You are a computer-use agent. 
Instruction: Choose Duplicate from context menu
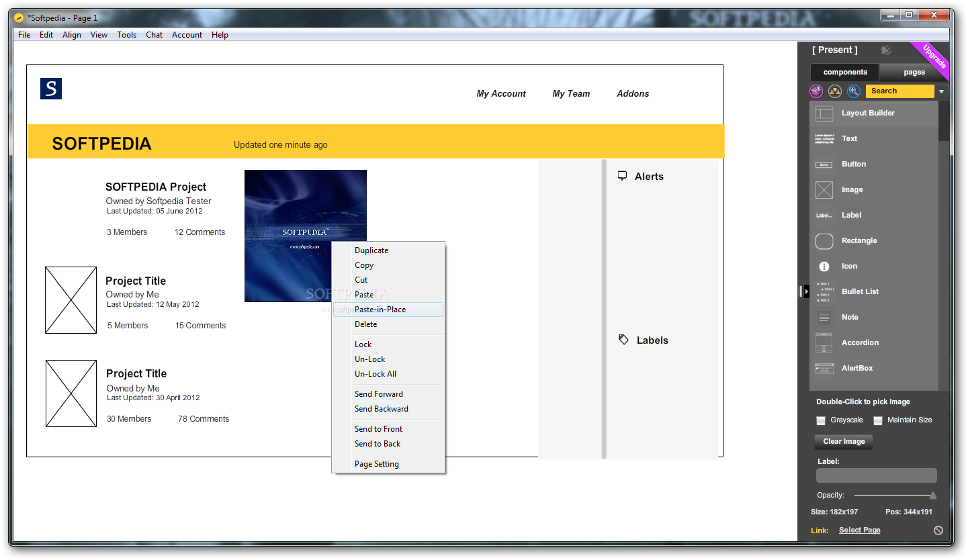click(388, 250)
